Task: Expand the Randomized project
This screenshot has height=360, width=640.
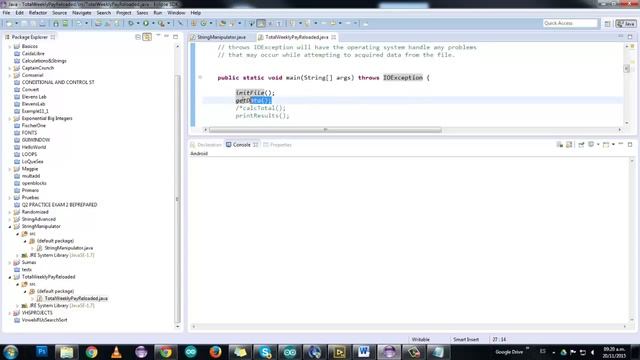Action: 10,212
